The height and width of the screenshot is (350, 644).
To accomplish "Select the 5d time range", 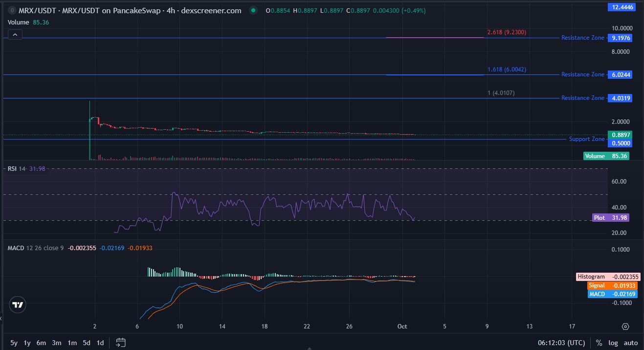I will (x=86, y=343).
